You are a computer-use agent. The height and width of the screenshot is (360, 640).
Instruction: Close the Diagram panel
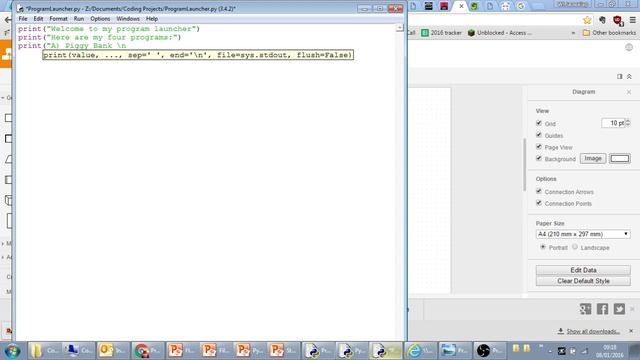[629, 92]
